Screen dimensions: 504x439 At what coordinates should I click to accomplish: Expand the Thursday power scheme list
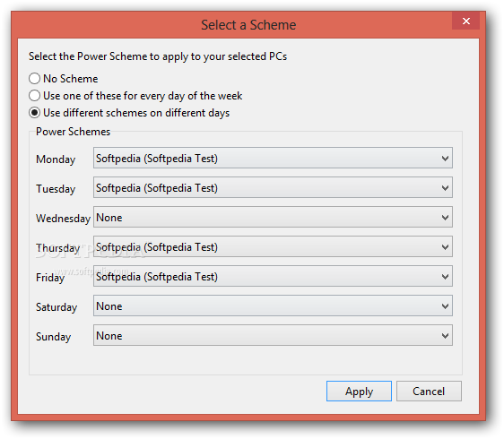pyautogui.click(x=273, y=246)
